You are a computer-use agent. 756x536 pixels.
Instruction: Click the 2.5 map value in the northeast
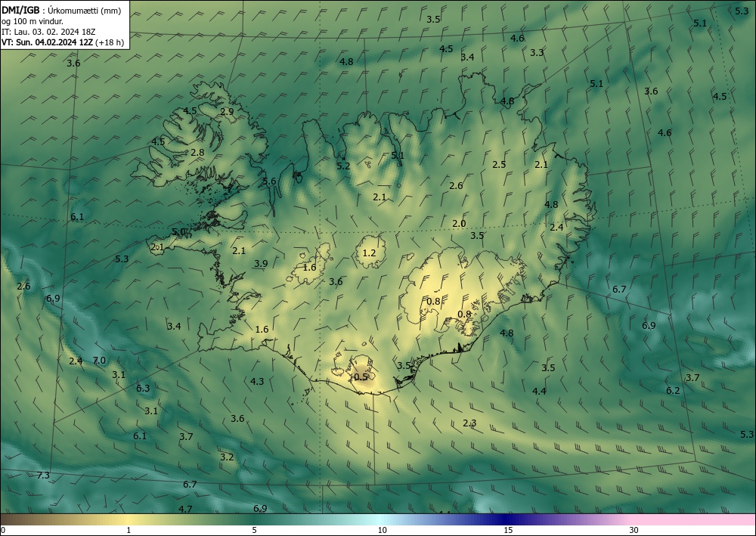click(x=499, y=164)
